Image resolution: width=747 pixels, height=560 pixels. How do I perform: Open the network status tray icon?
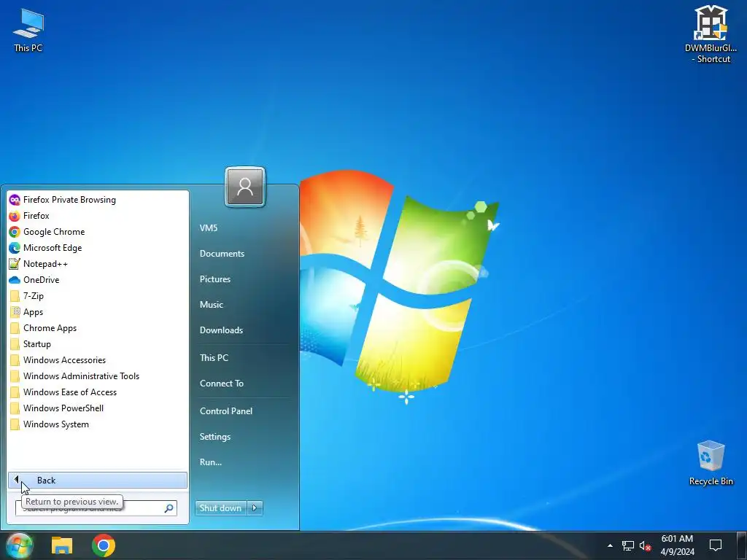628,545
